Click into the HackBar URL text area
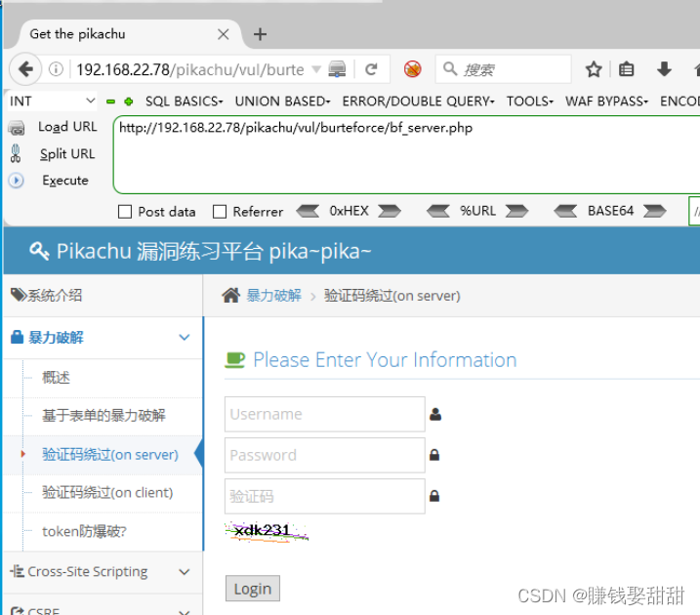This screenshot has height=615, width=700. tap(406, 154)
